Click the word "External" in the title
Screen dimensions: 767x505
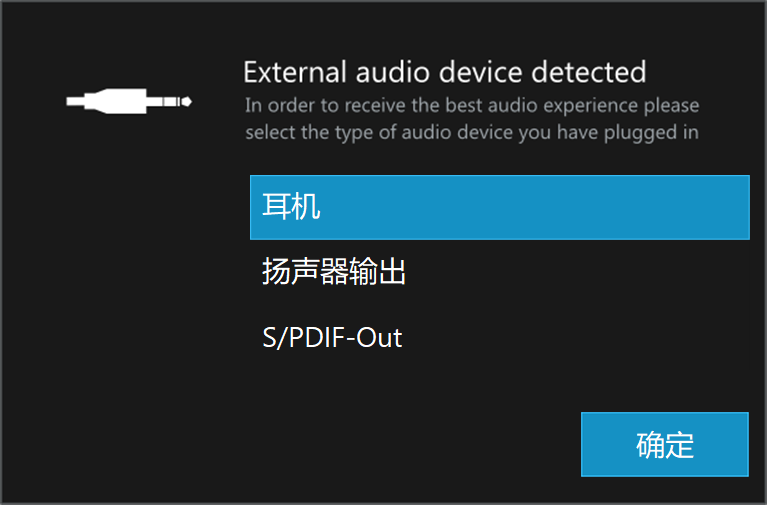pos(295,72)
